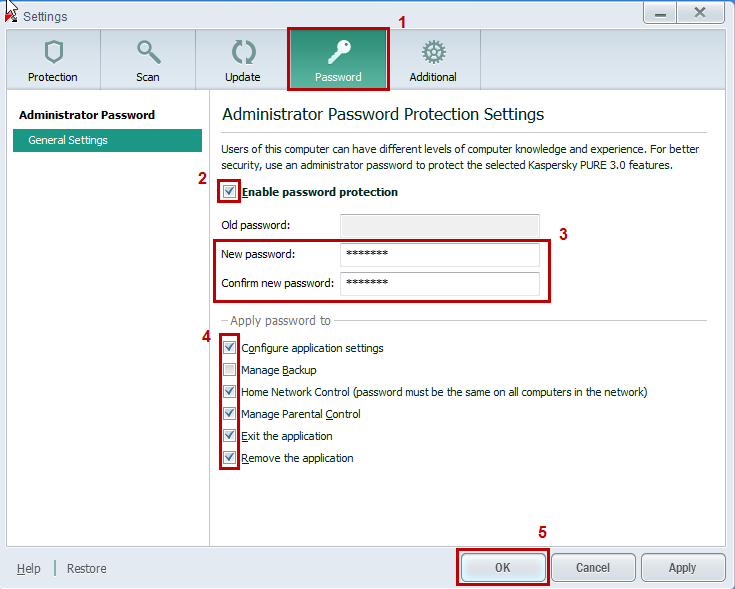Check the Manage Backup option
This screenshot has width=735, height=589.
(x=229, y=370)
